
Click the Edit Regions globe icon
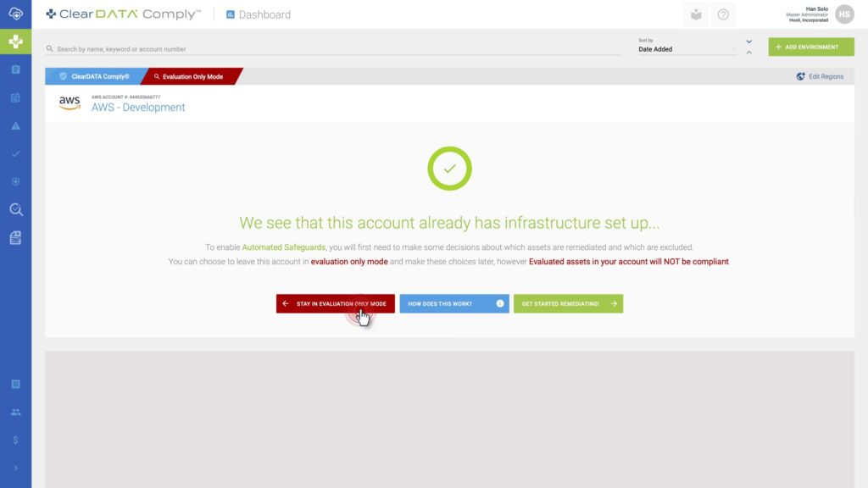click(x=800, y=76)
